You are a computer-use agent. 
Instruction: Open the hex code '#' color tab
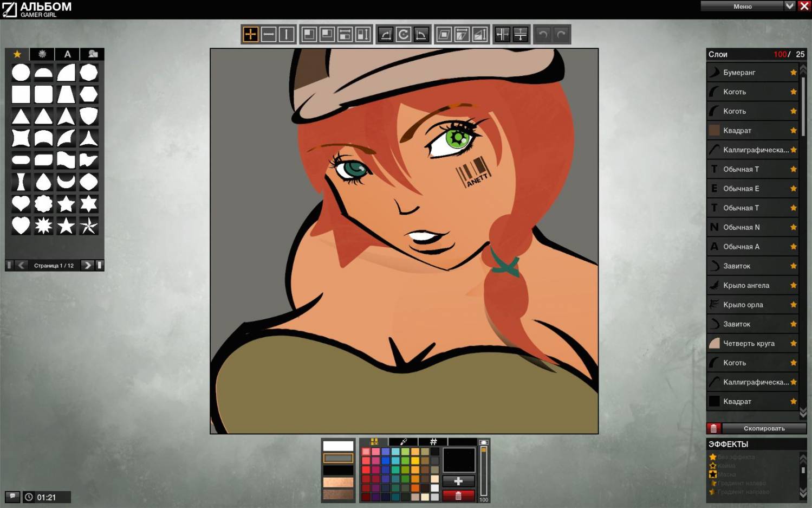pos(433,442)
